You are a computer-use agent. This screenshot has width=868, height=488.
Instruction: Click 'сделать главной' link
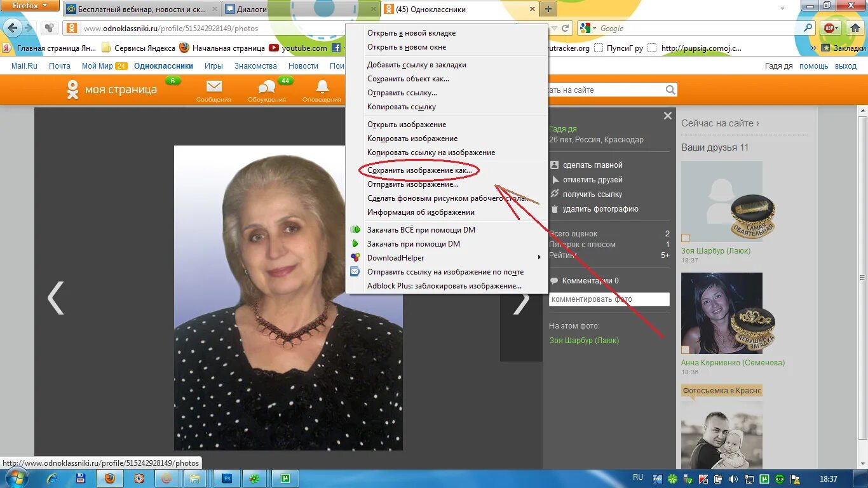click(593, 165)
